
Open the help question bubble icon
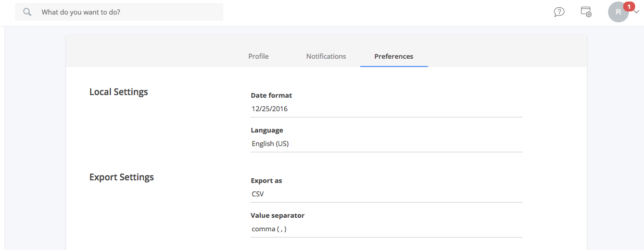[559, 11]
